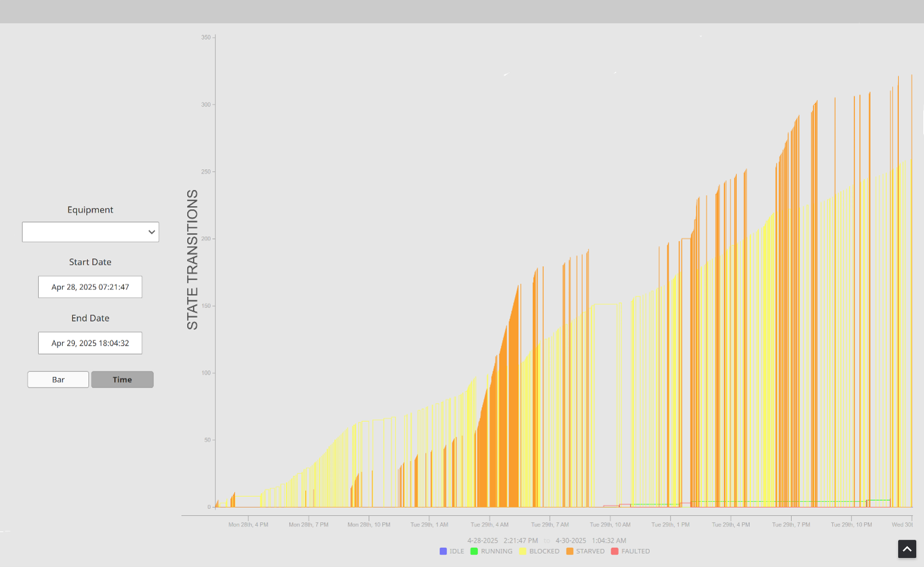The height and width of the screenshot is (567, 924).
Task: Click the 100 y-axis label
Action: [206, 373]
